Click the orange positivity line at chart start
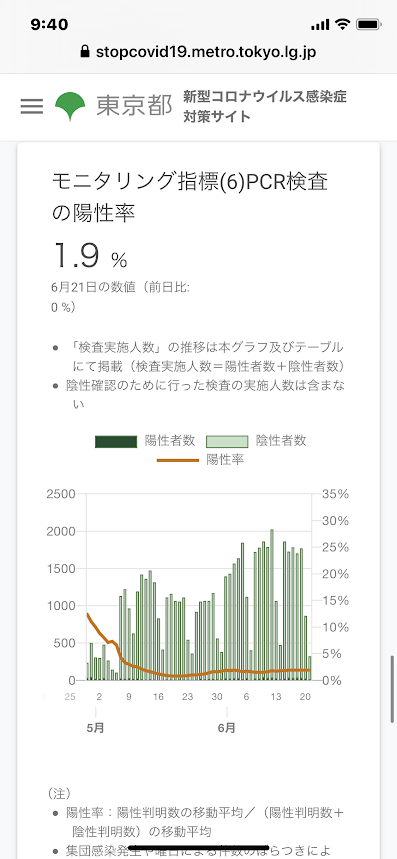Screen dimensions: 397x859 click(88, 615)
